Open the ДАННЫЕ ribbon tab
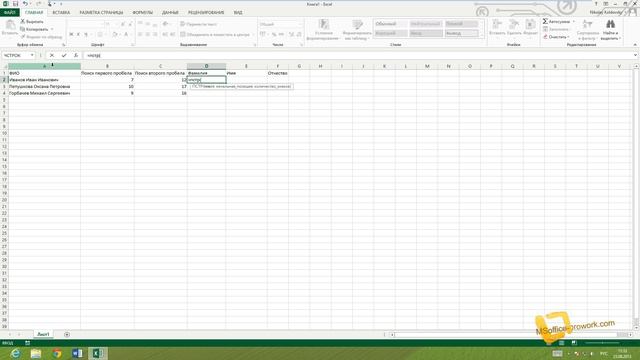640x360 pixels. (170, 13)
